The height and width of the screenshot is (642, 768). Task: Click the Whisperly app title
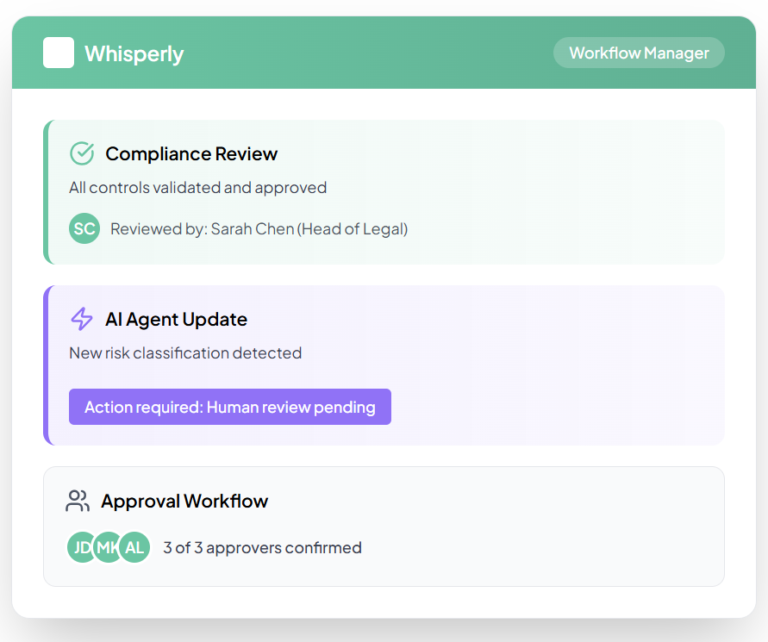point(134,54)
